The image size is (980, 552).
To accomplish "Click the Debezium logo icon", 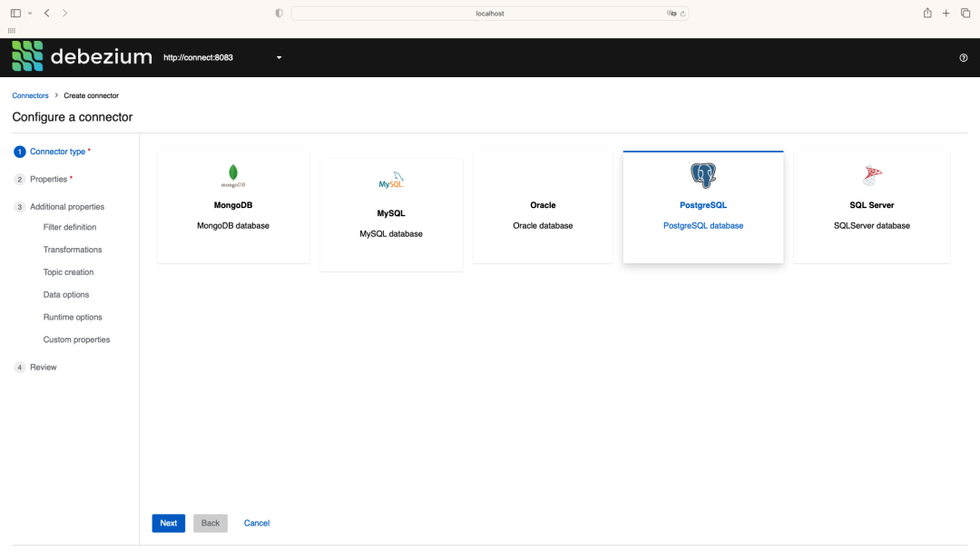I will (x=27, y=55).
